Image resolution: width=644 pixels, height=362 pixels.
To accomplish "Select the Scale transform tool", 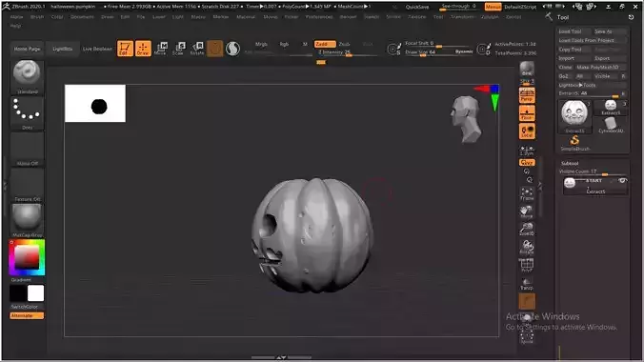I will coord(179,49).
